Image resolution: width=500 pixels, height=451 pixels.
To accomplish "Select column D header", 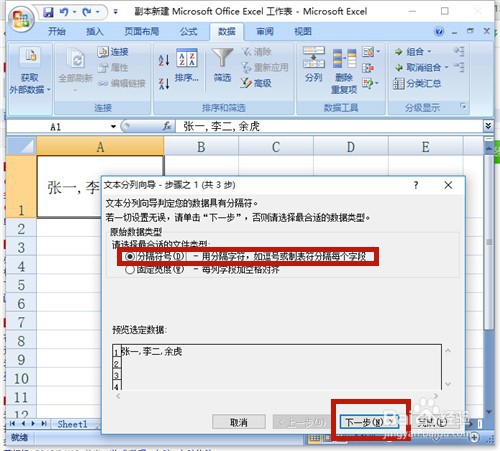I will pyautogui.click(x=351, y=146).
